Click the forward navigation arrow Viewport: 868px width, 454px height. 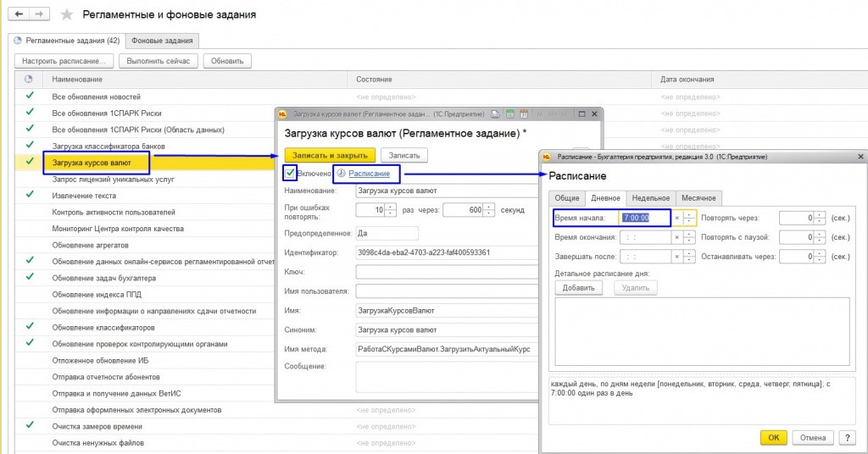(40, 15)
